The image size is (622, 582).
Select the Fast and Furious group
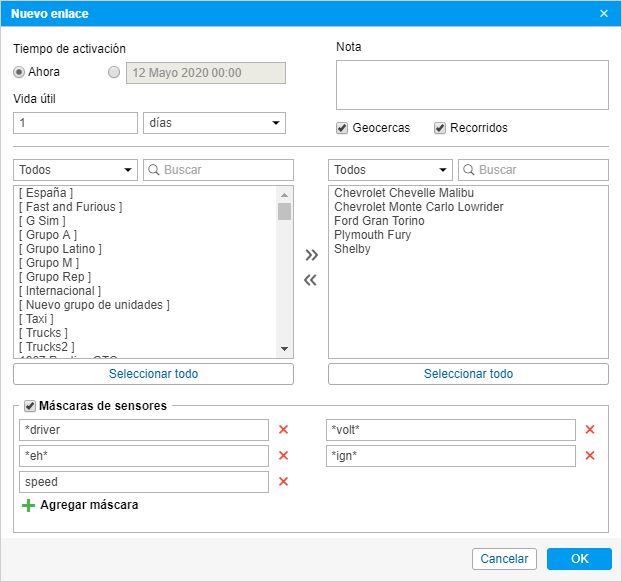pos(70,207)
